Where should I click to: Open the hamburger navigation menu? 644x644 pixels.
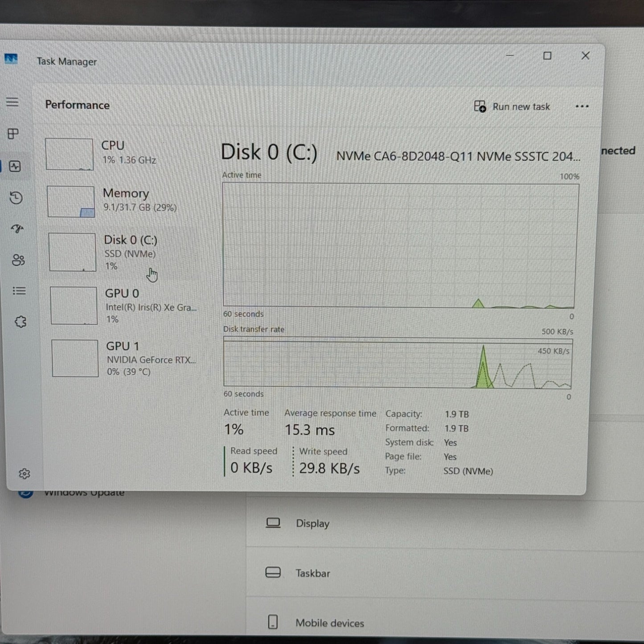pyautogui.click(x=12, y=102)
